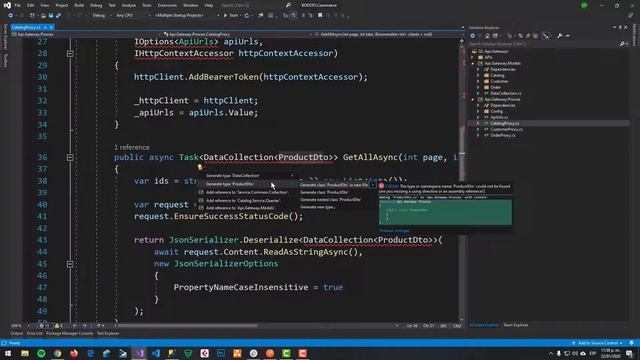Select CustomerProxy.cs in Solution Explorer
This screenshot has height=360, width=640.
[x=506, y=129]
